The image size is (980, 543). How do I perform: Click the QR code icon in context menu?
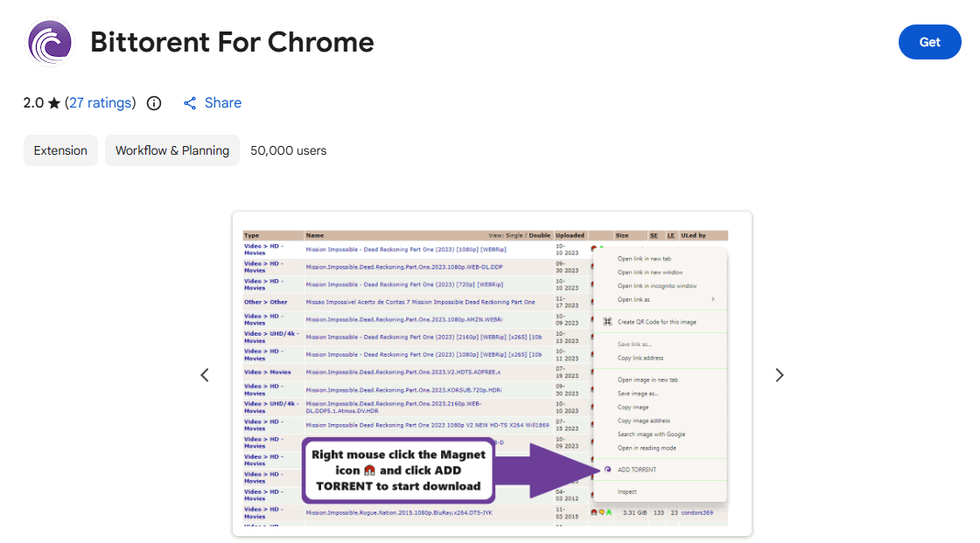click(607, 322)
